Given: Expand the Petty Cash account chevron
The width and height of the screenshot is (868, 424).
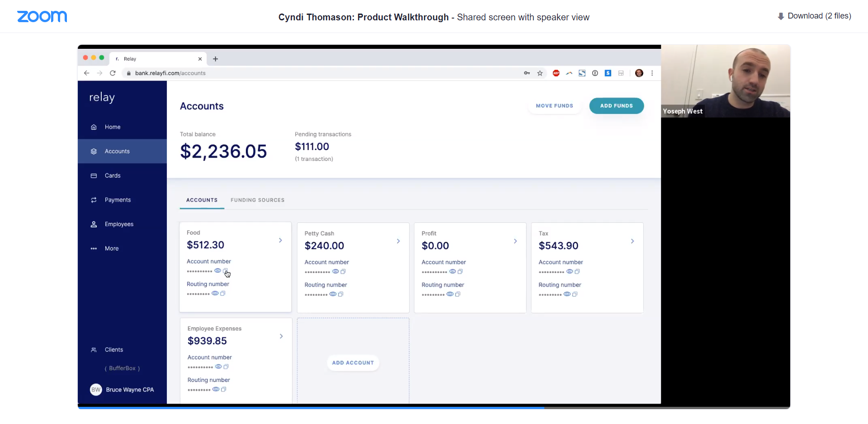Looking at the screenshot, I should coord(398,241).
